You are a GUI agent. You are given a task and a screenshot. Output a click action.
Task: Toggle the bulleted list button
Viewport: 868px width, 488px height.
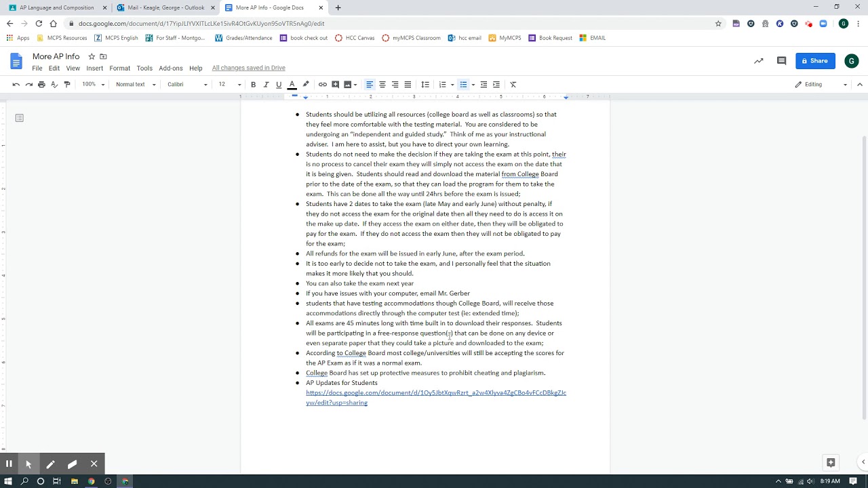(x=463, y=84)
